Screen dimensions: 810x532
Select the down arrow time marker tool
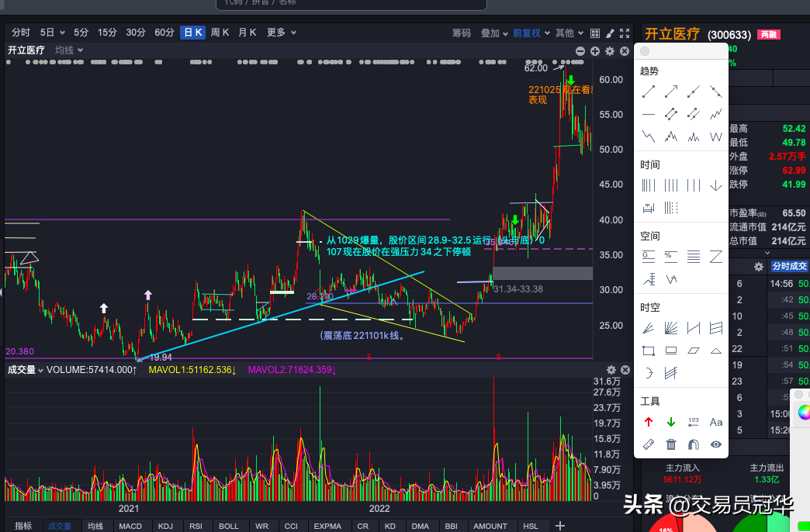click(716, 185)
